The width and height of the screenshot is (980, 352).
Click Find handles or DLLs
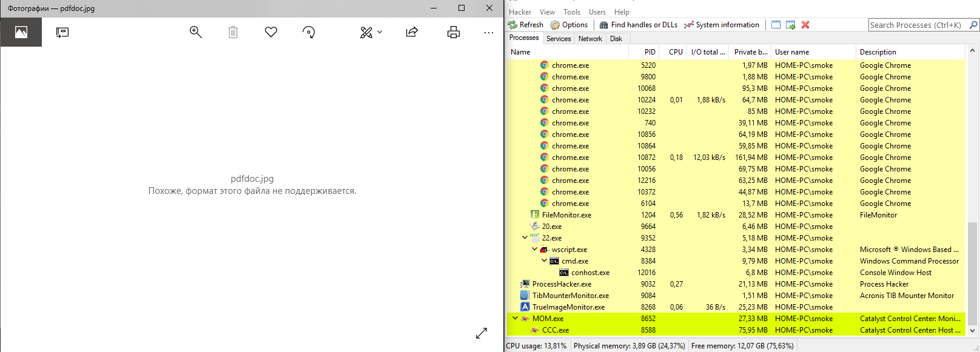pos(639,25)
